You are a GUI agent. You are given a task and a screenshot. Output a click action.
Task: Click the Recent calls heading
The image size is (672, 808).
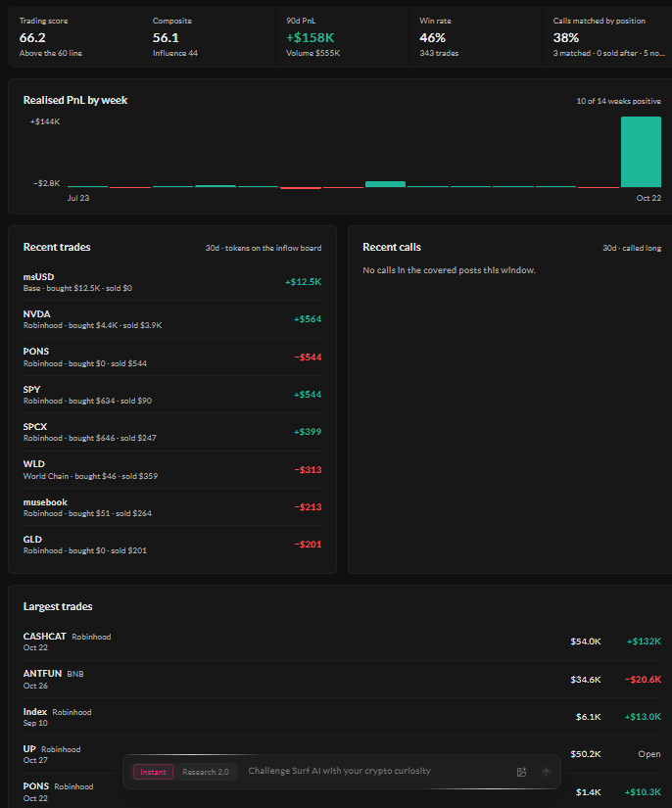(x=392, y=247)
